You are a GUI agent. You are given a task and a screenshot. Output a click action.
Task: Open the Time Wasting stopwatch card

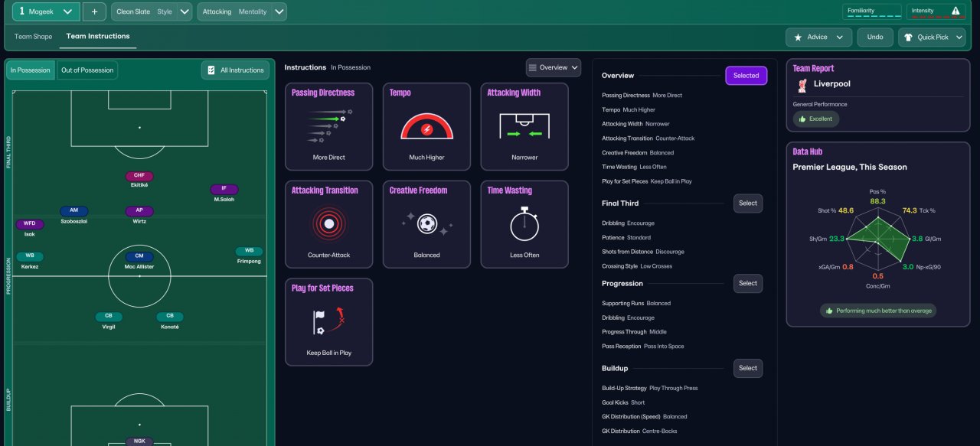[x=524, y=224]
